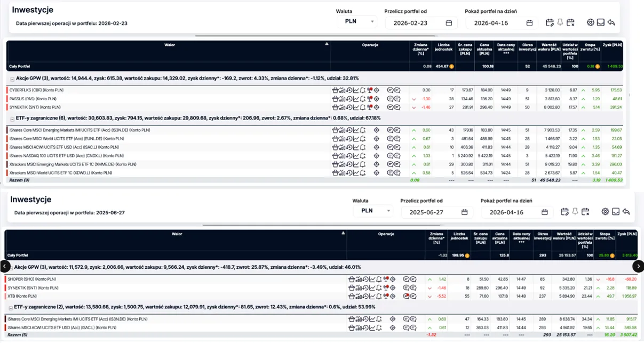Open first comment bubble for Xtrackers XMME.DE row
The height and width of the screenshot is (343, 644).
pyautogui.click(x=390, y=164)
